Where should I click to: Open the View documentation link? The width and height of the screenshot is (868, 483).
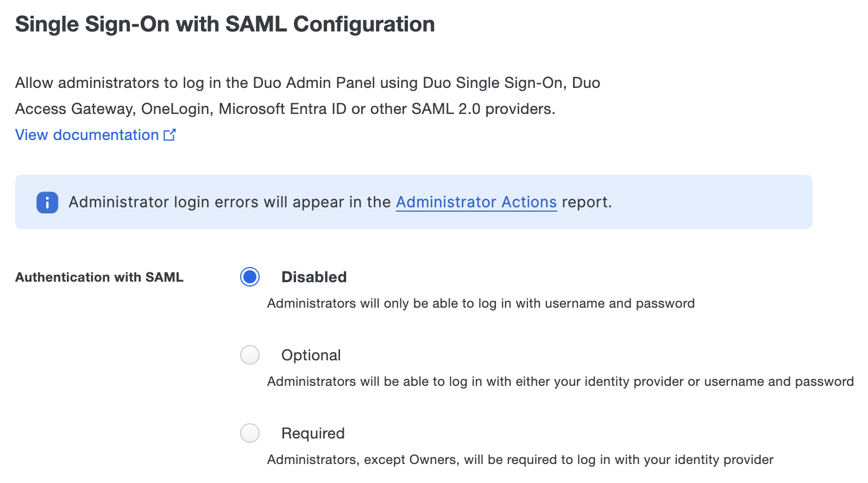click(x=88, y=135)
